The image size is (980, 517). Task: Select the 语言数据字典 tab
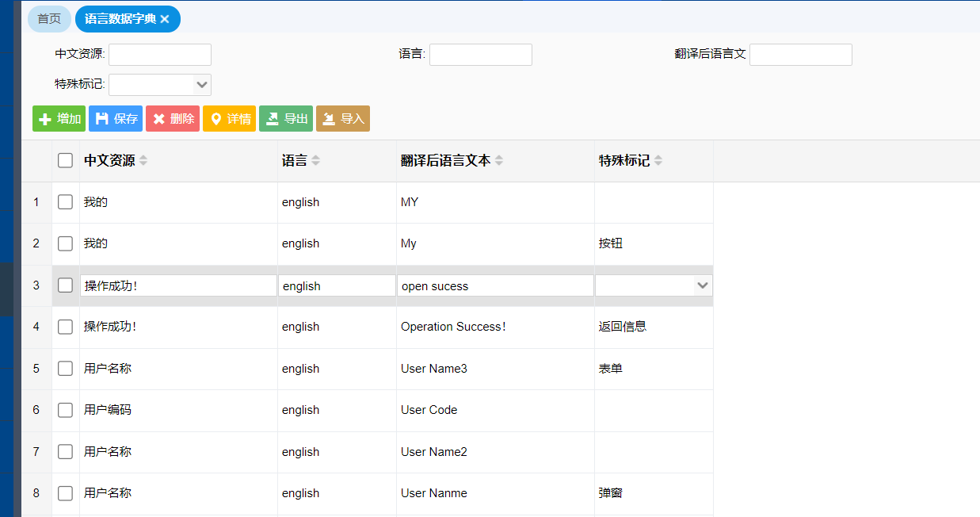[120, 19]
